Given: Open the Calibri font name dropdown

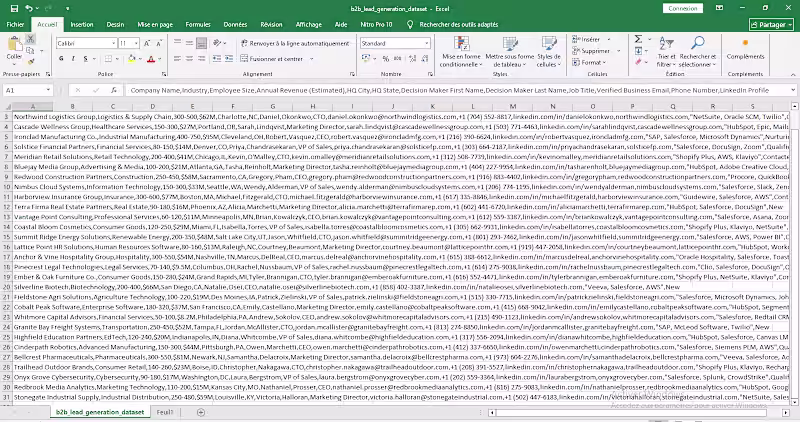Looking at the screenshot, I should 113,43.
